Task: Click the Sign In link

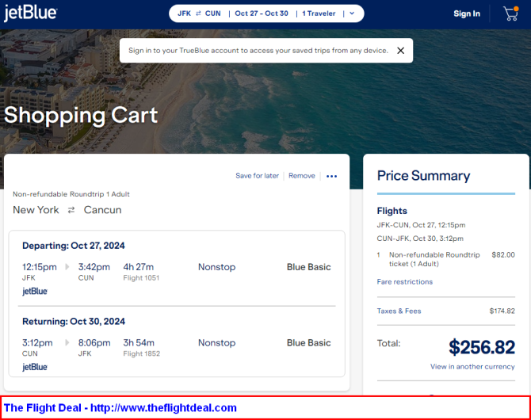Action: point(467,13)
